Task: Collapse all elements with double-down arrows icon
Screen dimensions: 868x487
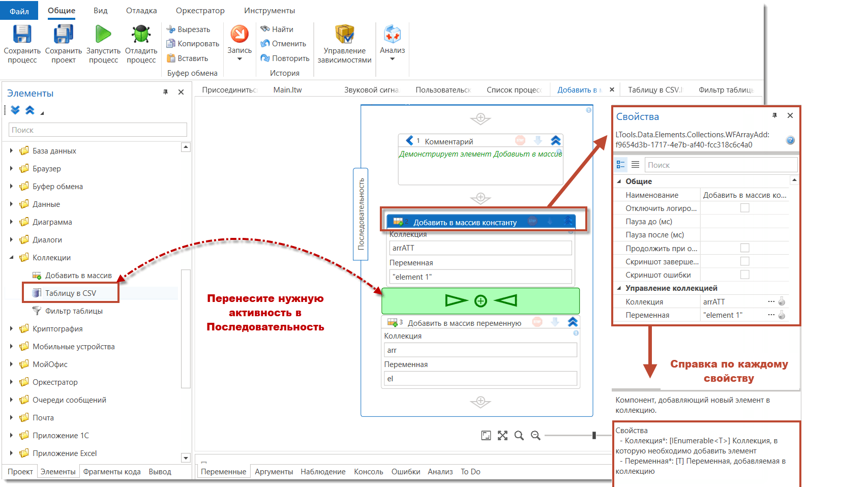Action: [x=15, y=110]
